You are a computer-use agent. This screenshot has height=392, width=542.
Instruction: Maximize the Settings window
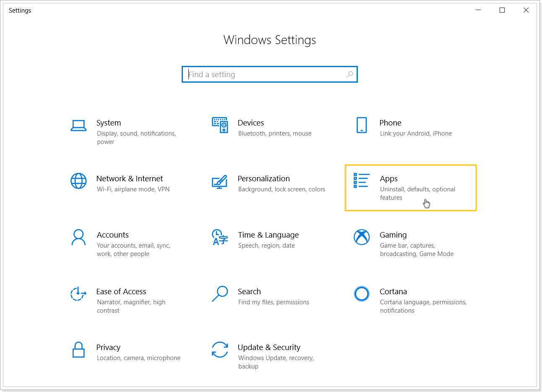[x=502, y=10]
